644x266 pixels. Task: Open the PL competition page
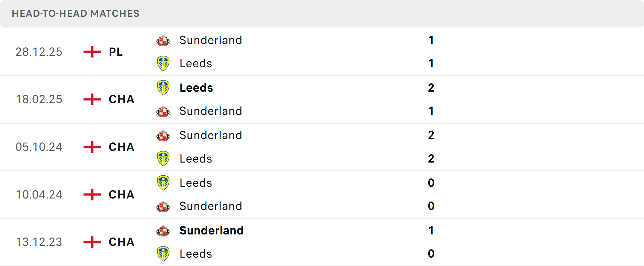pos(115,52)
